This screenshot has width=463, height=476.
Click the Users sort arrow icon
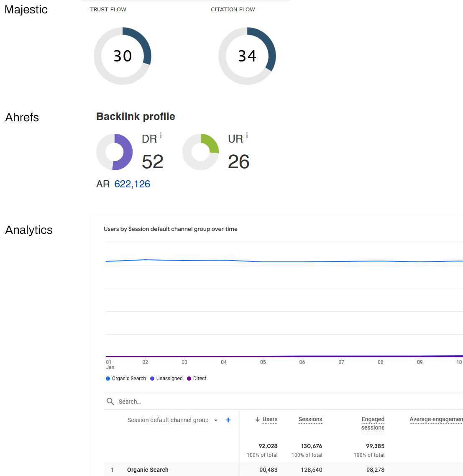(x=258, y=419)
